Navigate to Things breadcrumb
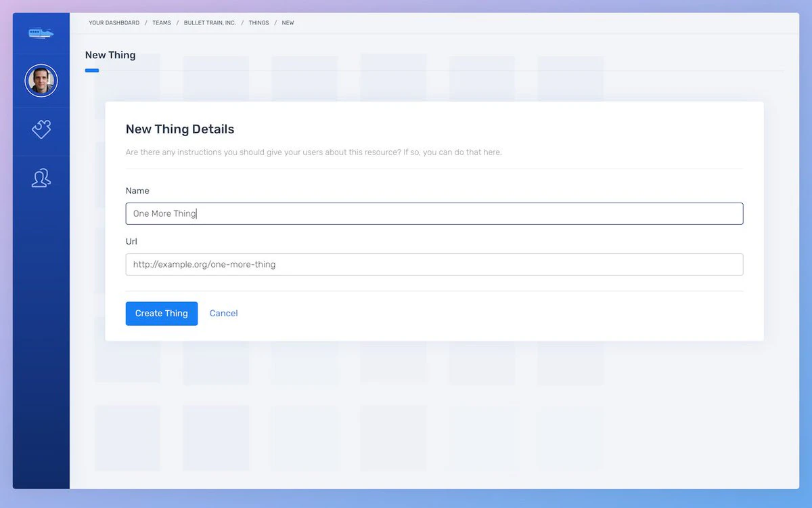Screen dimensions: 812x508 [258, 23]
